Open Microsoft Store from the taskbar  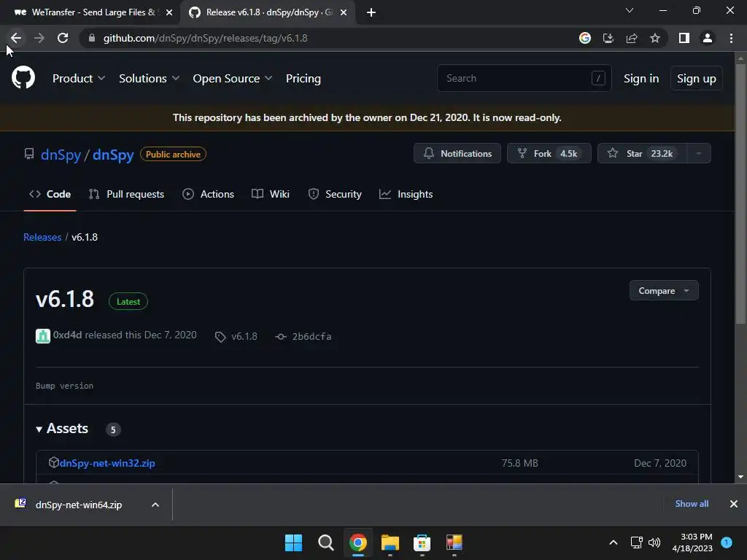pos(422,542)
